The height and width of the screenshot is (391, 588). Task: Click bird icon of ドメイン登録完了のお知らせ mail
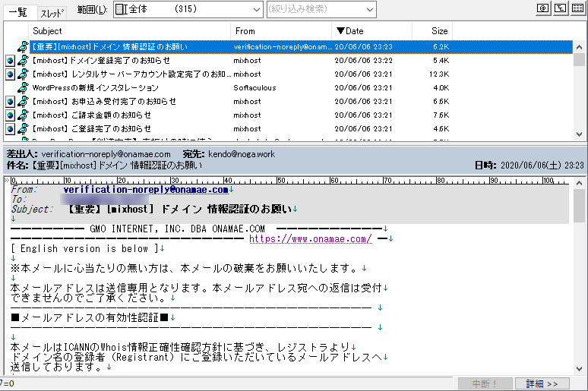23,60
